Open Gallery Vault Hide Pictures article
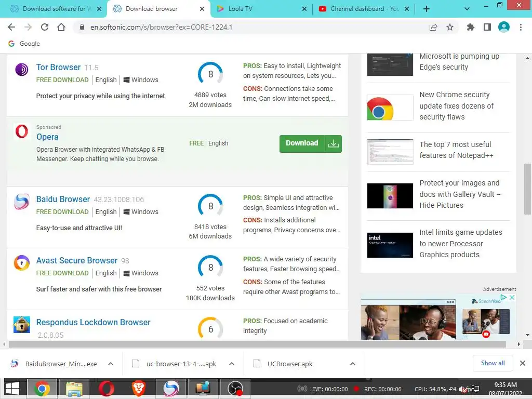Screen dimensions: 532x399 pos(460,194)
